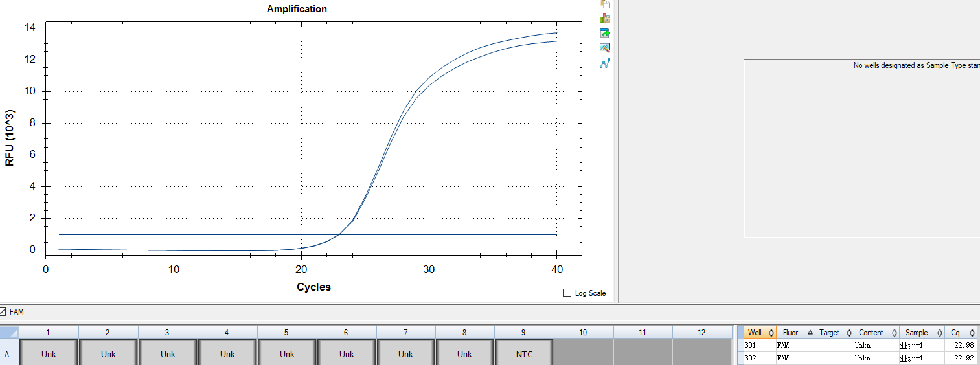Sort by the Target column header
This screenshot has width=980, height=365.
834,333
